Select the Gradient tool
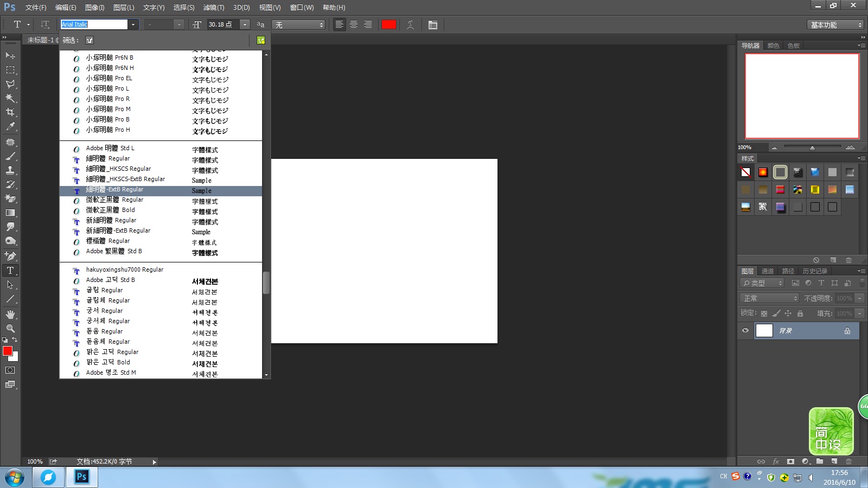 (x=10, y=213)
